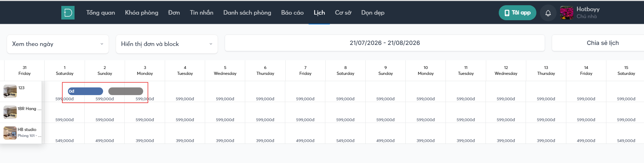Click the teal D logo icon

coord(68,13)
